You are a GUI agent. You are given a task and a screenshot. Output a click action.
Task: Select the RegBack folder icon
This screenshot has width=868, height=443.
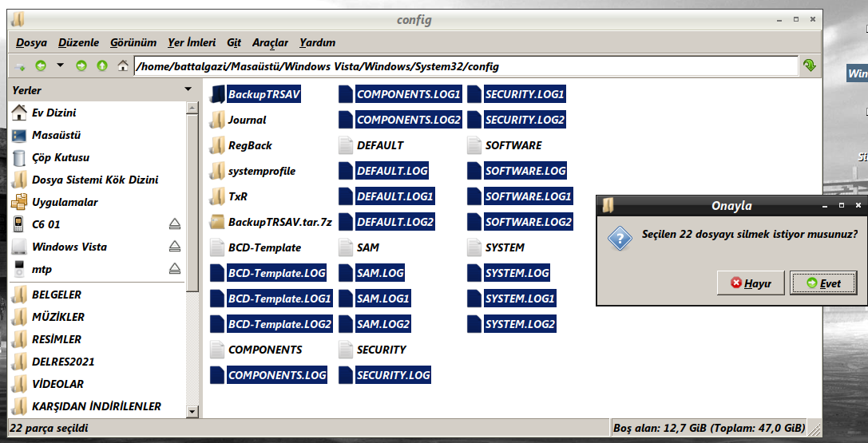[x=217, y=146]
